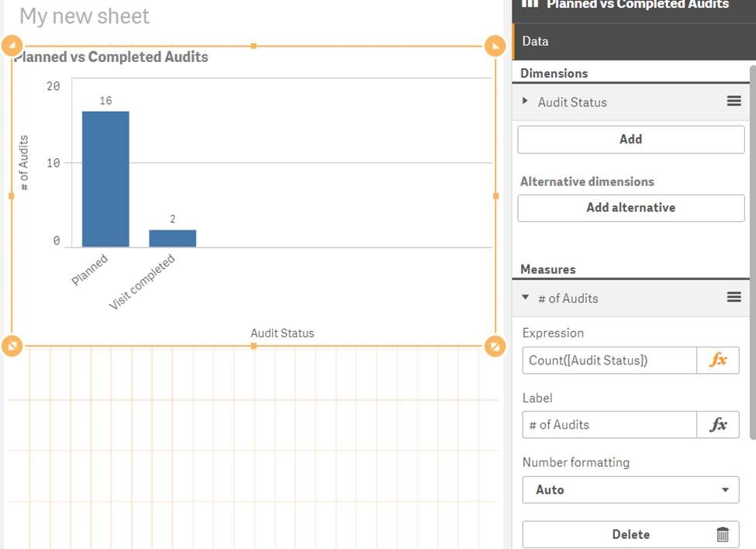756x549 pixels.
Task: Click the top-left corner handle of the chart
Action: [x=12, y=47]
